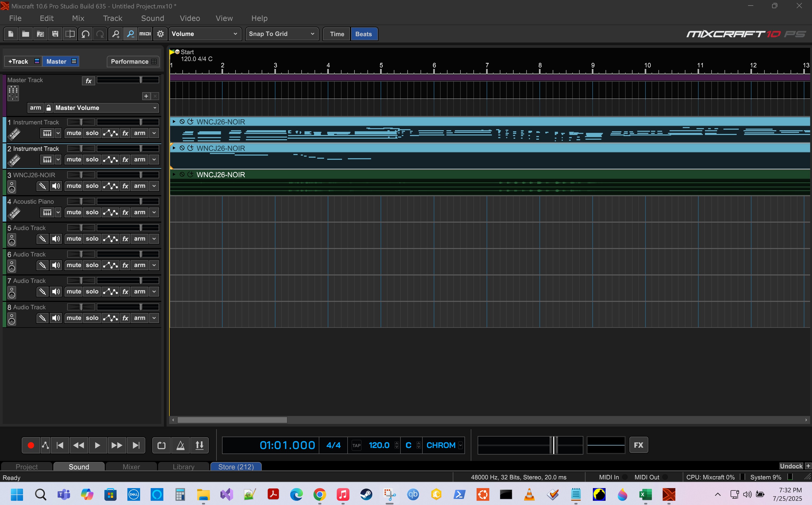
Task: Mute 6 Audio Track
Action: click(x=74, y=265)
